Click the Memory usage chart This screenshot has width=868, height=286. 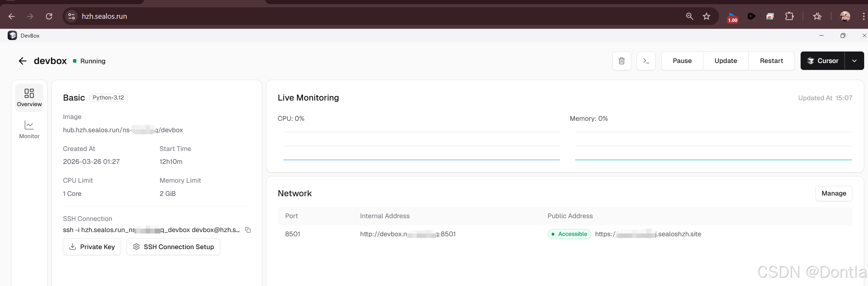(x=713, y=146)
